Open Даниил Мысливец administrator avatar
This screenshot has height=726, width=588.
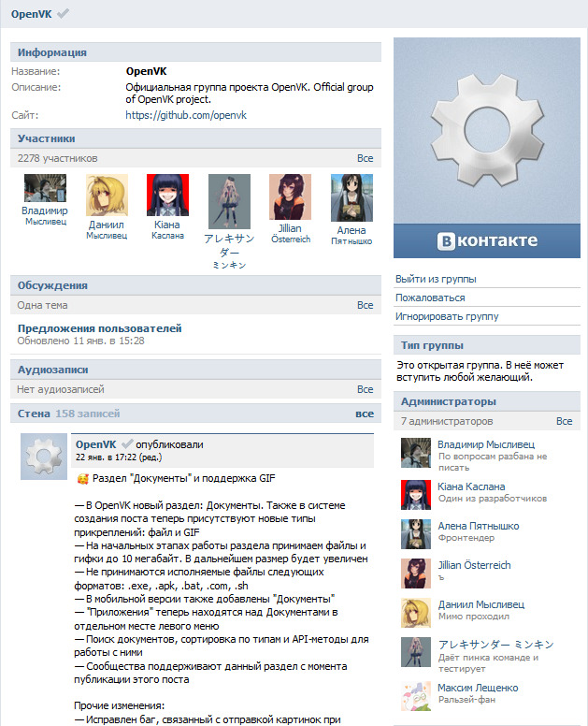coord(415,613)
